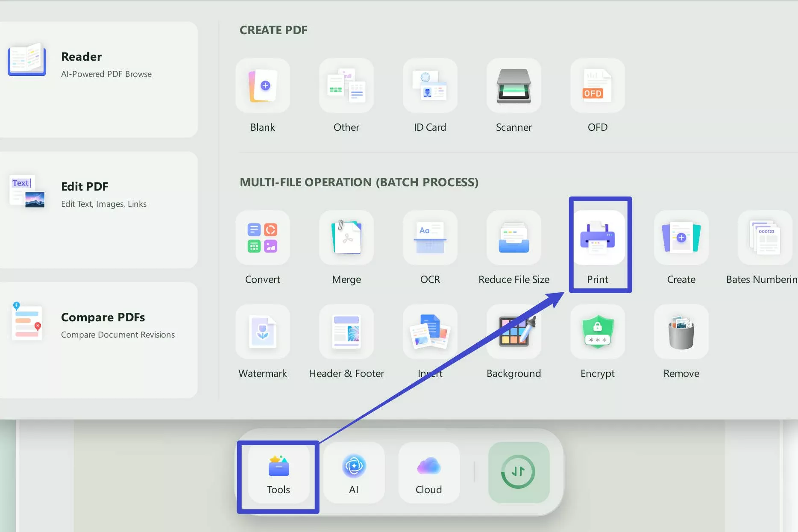Open the batch Create tool
The height and width of the screenshot is (532, 798).
click(681, 238)
